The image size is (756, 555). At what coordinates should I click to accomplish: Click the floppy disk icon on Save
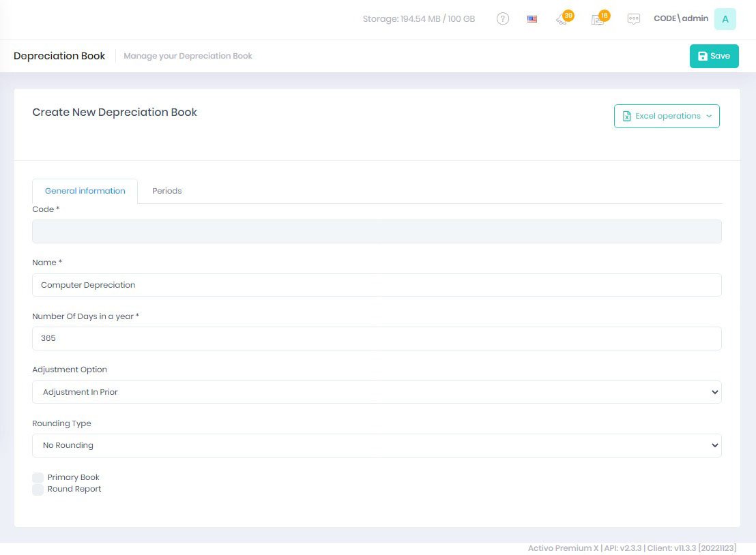point(703,57)
